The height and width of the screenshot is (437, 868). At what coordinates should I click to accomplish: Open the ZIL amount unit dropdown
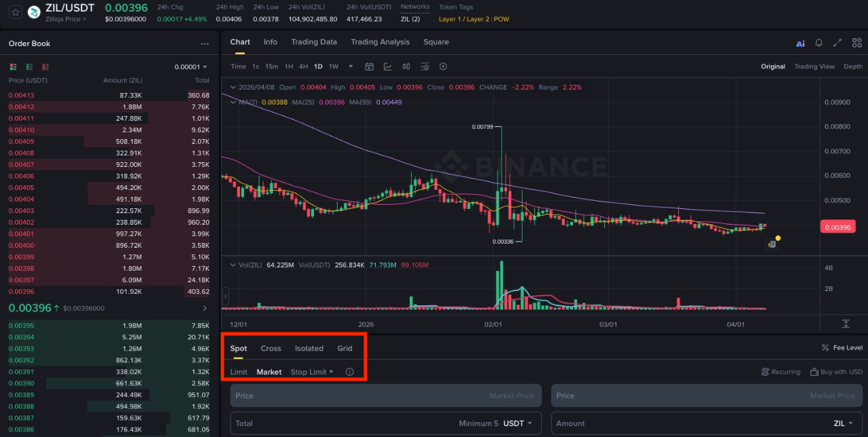pos(843,423)
